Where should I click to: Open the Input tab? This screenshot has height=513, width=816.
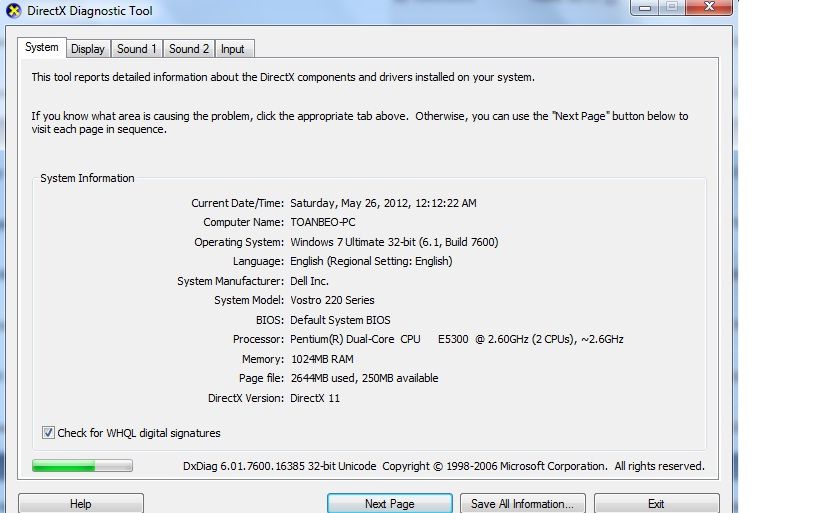pyautogui.click(x=233, y=49)
